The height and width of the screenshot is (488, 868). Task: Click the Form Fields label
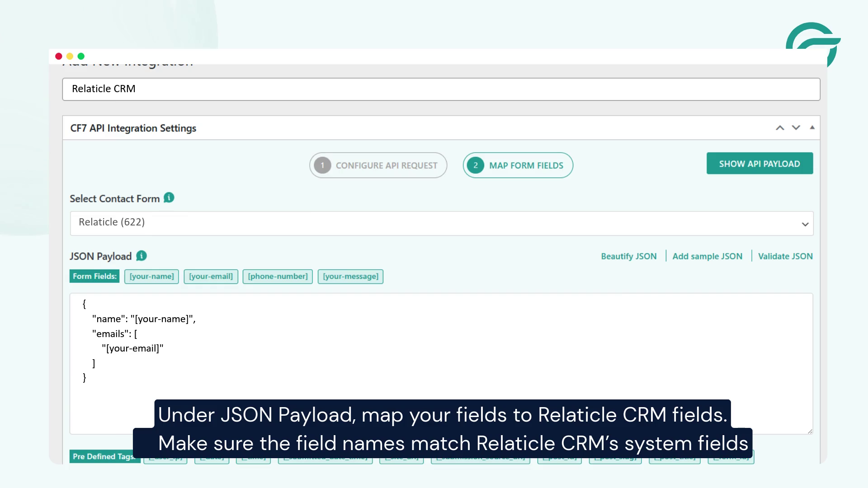(94, 277)
